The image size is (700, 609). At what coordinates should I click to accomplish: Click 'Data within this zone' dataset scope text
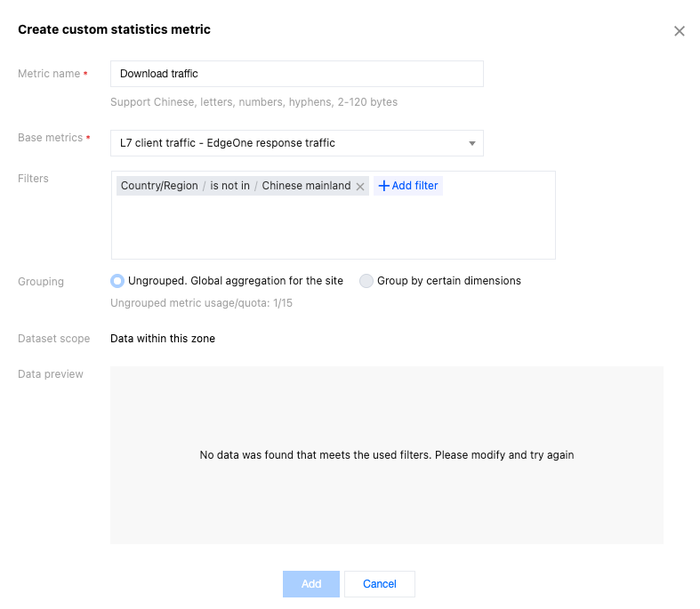[163, 339]
